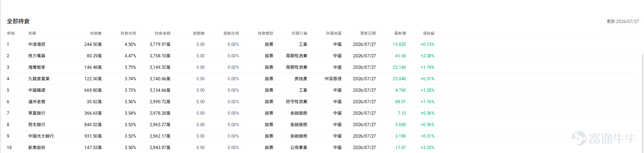Screen dimensions: 644x153
Task: Sort by the 持倉金額 column header
Action: tap(163, 33)
